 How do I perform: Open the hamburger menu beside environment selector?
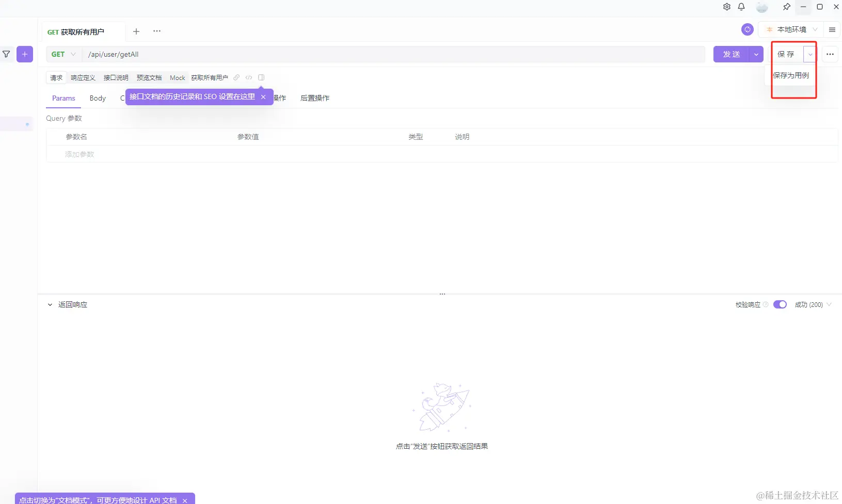pyautogui.click(x=832, y=29)
